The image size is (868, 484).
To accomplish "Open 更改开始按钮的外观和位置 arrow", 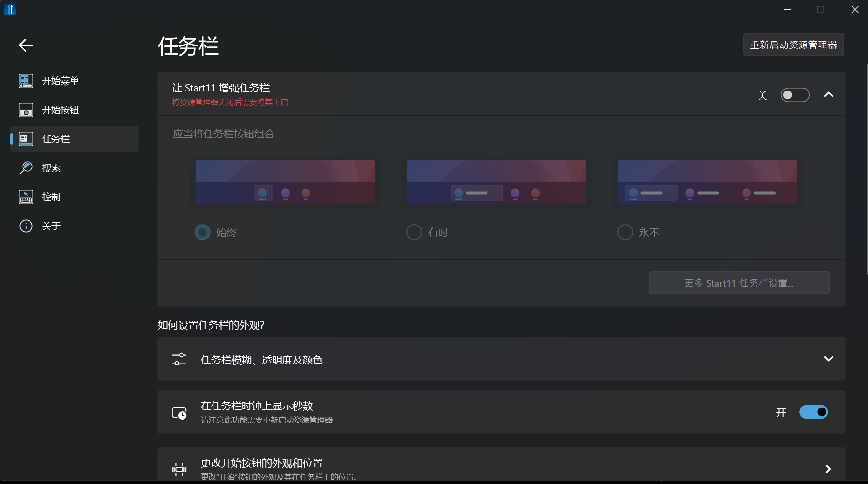I will pyautogui.click(x=828, y=469).
